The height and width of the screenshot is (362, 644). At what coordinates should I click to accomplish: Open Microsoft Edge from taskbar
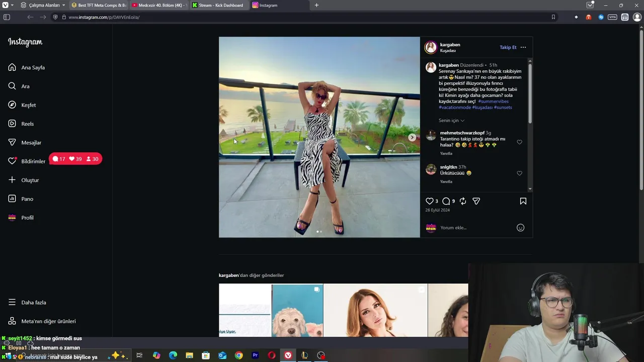[173, 355]
